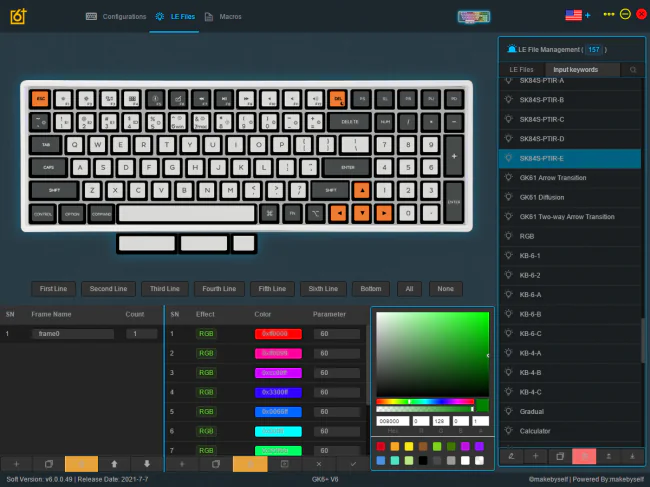Viewport: 650px width, 487px height.
Task: Pick the yellow preset color swatch
Action: pyautogui.click(x=409, y=446)
